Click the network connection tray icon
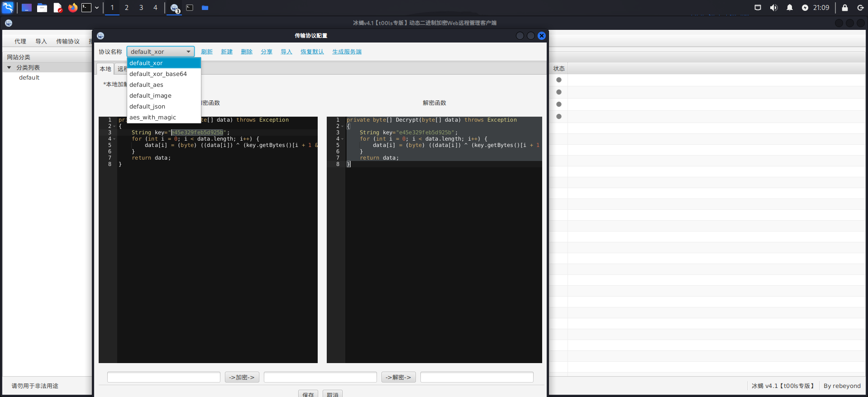This screenshot has width=868, height=397. [758, 8]
